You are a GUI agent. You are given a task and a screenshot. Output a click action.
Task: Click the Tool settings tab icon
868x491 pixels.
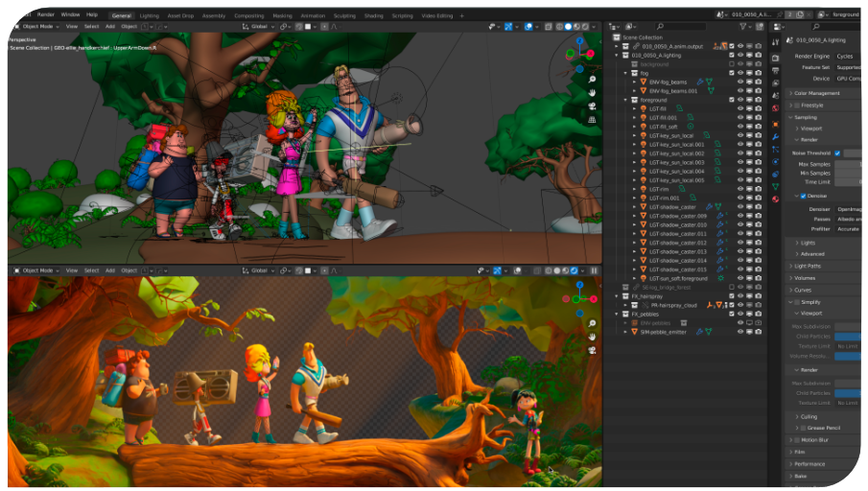(x=775, y=44)
